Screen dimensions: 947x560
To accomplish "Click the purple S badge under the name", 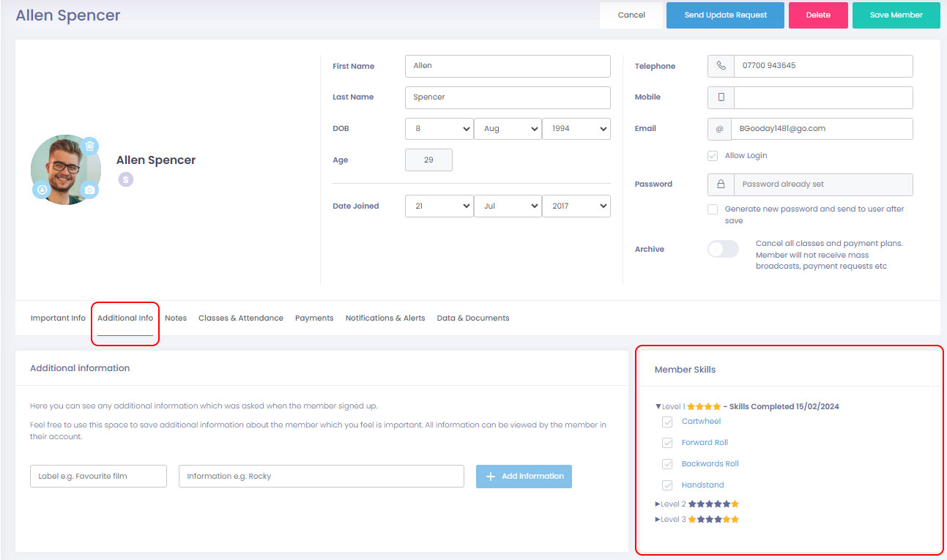I will 126,179.
